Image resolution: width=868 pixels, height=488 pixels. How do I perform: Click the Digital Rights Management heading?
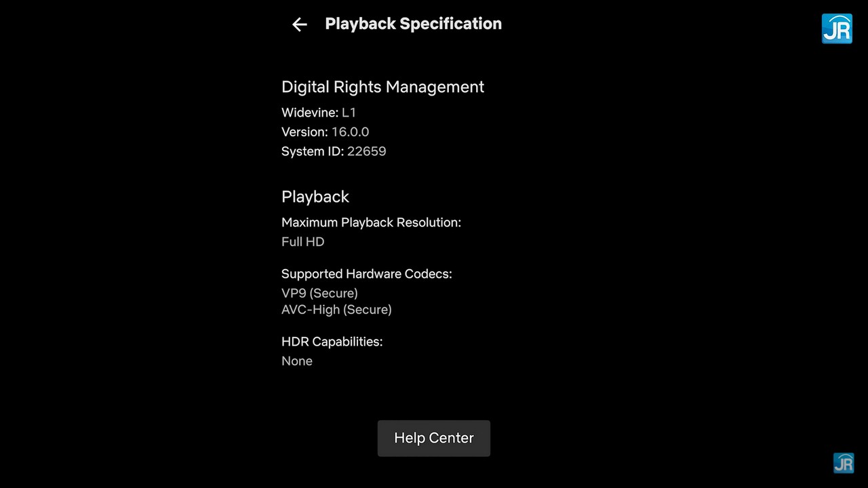tap(383, 87)
